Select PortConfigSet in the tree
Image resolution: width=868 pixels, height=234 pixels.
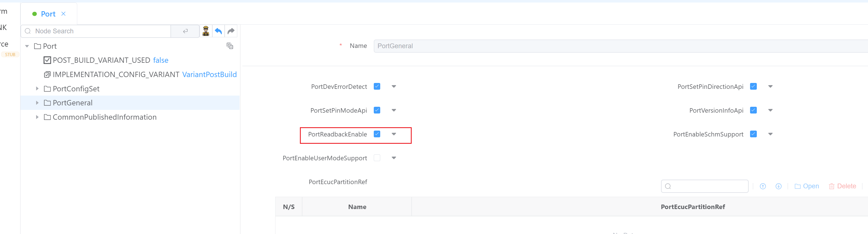click(76, 89)
